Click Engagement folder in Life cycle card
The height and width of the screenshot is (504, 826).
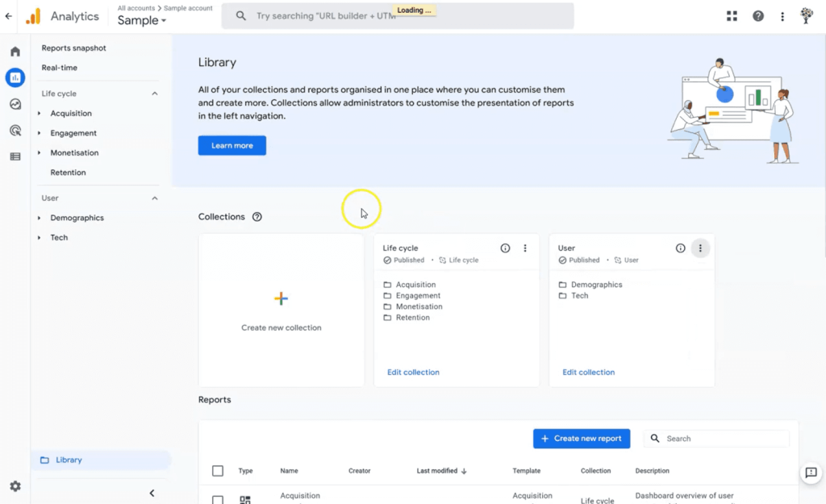tap(412, 295)
